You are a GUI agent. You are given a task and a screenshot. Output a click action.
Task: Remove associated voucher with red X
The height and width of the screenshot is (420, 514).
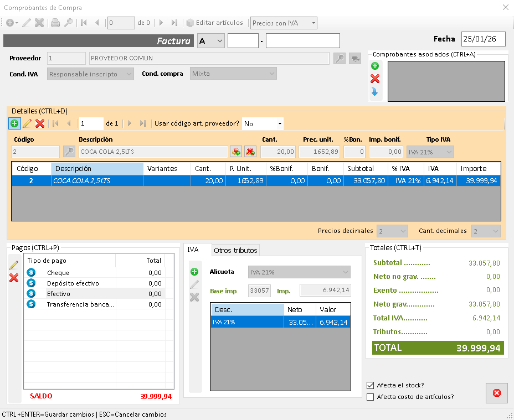[x=375, y=79]
